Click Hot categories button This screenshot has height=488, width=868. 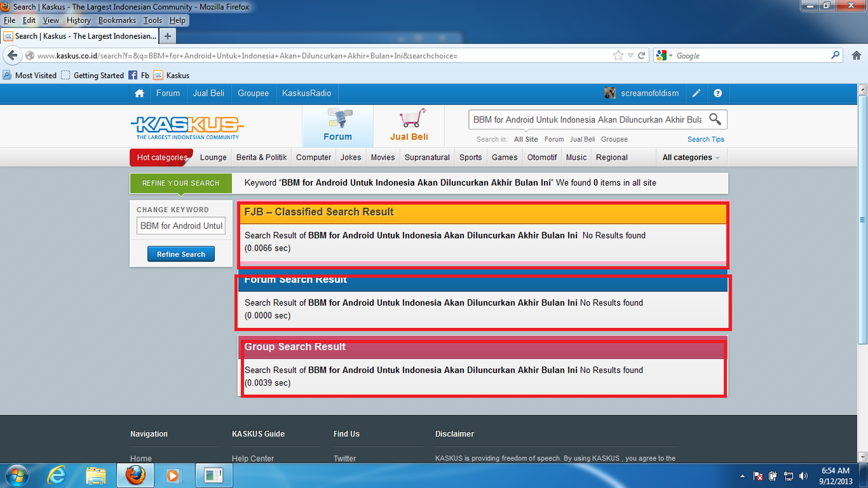[x=161, y=157]
